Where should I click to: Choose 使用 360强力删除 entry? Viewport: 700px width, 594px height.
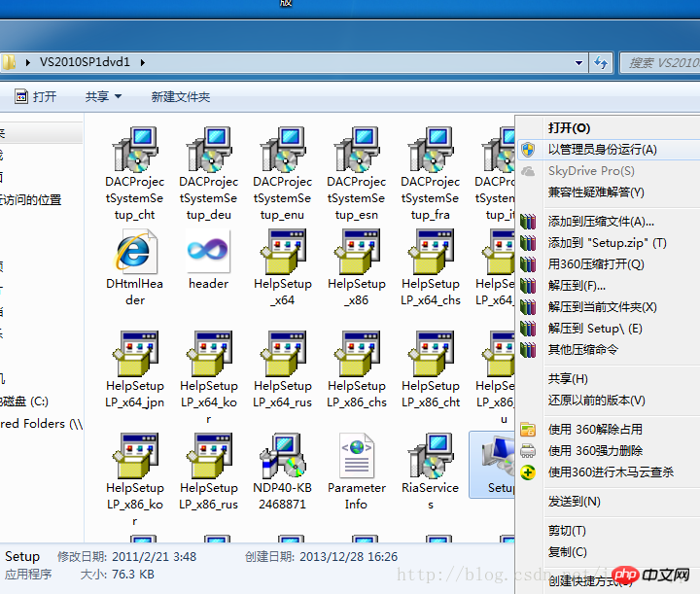(x=595, y=451)
